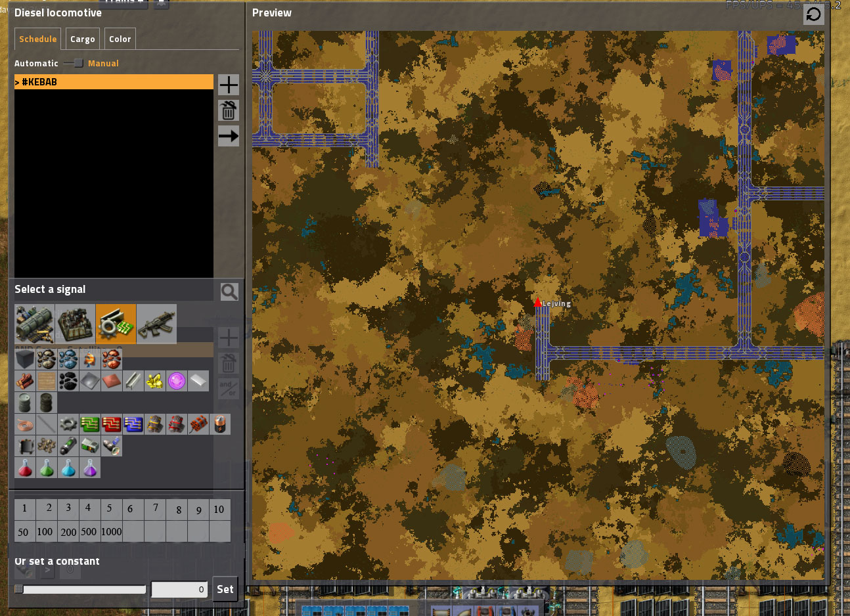850x616 pixels.
Task: Open the Cargo tab
Action: tap(83, 39)
